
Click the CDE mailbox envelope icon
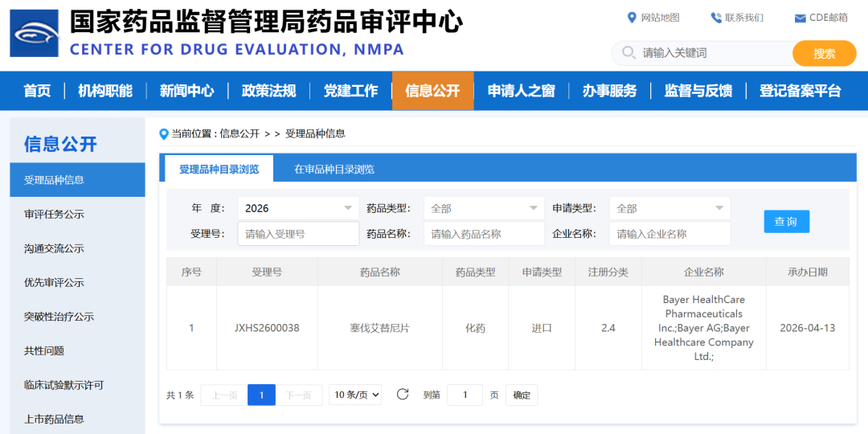[800, 18]
